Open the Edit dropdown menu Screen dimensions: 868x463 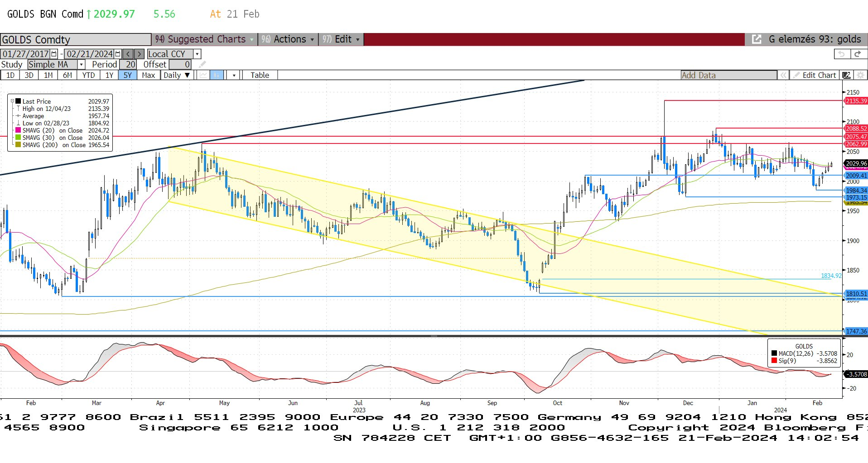click(x=341, y=39)
